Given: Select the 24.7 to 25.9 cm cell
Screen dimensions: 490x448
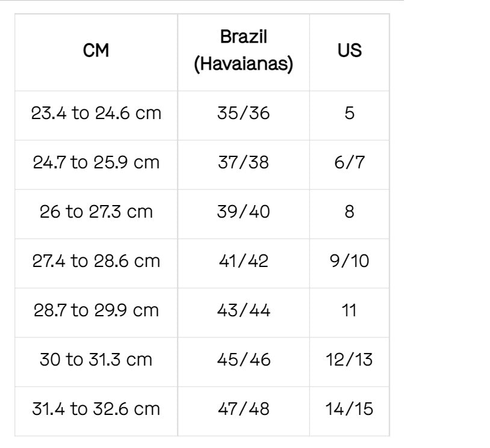Looking at the screenshot, I should pos(96,162).
